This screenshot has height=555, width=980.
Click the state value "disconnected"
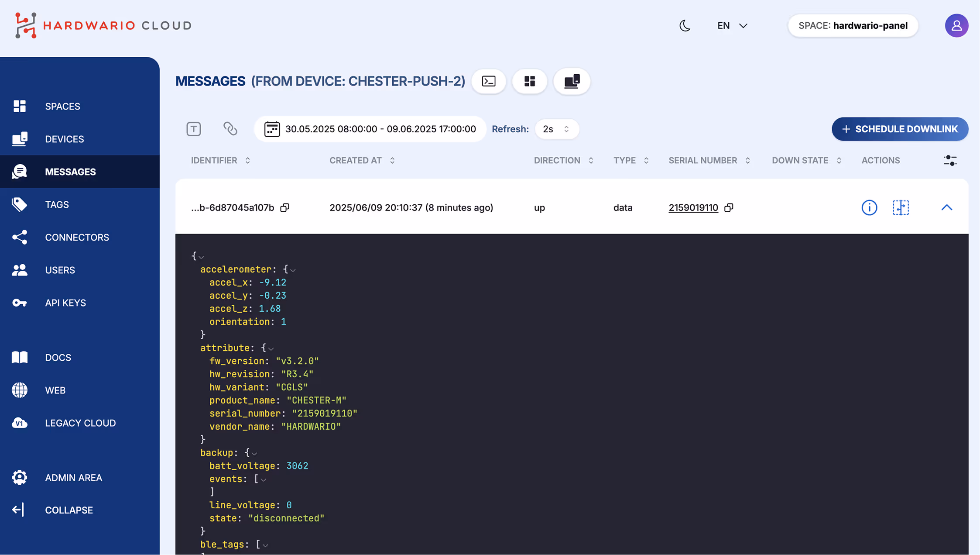(x=286, y=518)
